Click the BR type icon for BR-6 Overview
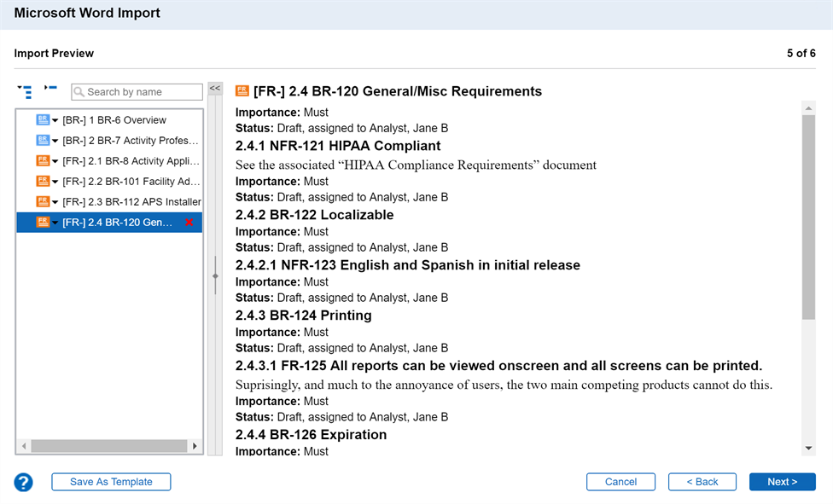This screenshot has width=833, height=504. click(x=43, y=120)
